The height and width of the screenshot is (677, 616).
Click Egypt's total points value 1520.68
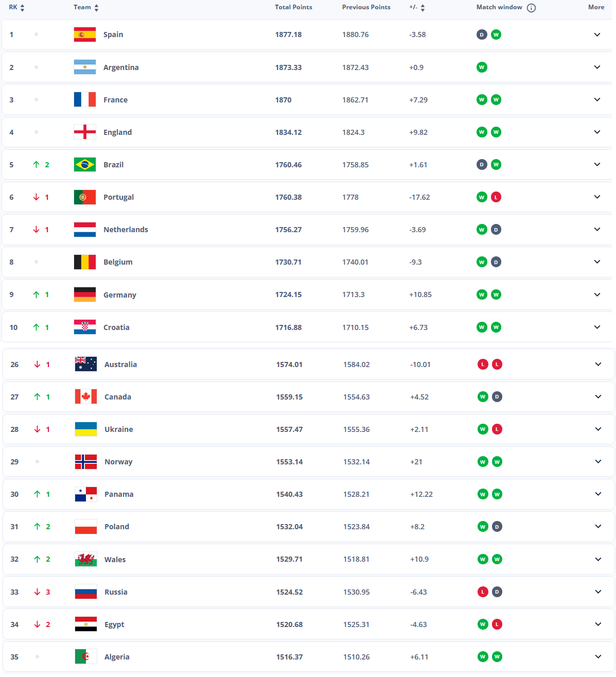(289, 624)
